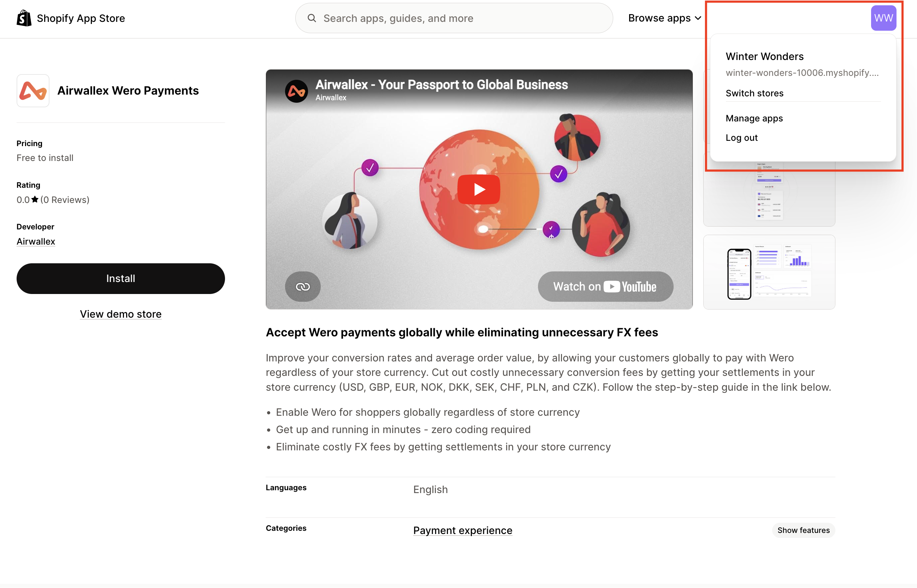The height and width of the screenshot is (588, 917).
Task: Click Watch on YouTube button
Action: pyautogui.click(x=605, y=286)
